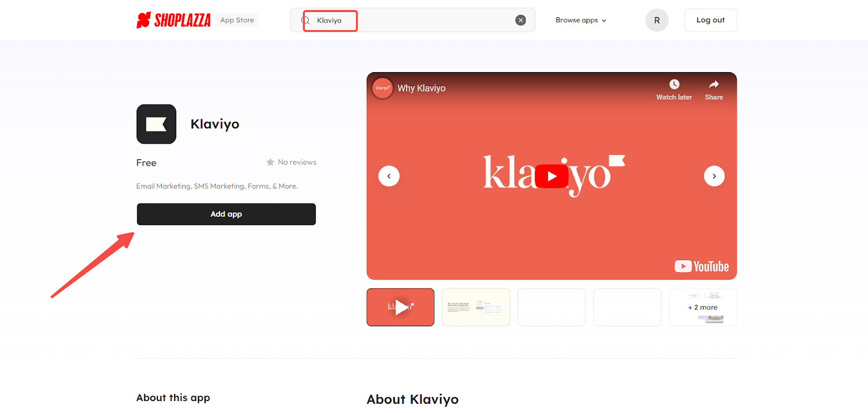This screenshot has height=413, width=868.
Task: Click the Log out button
Action: (x=710, y=20)
